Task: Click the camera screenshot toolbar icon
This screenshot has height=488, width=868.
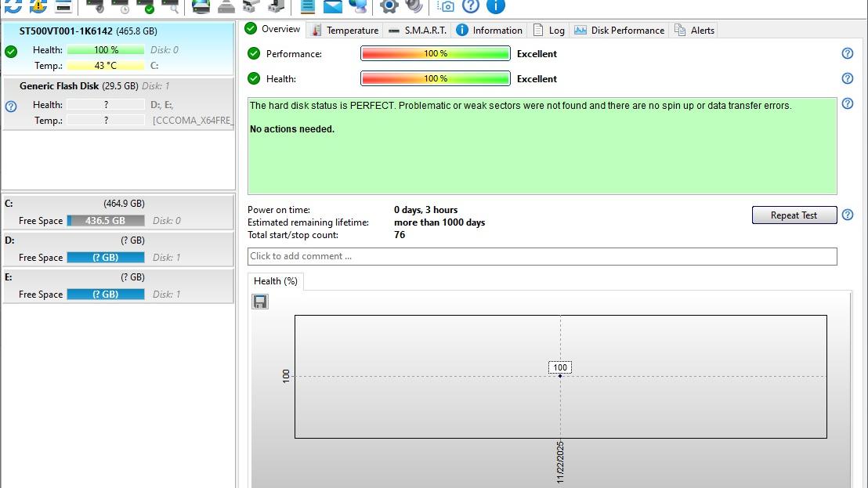Action: (446, 6)
